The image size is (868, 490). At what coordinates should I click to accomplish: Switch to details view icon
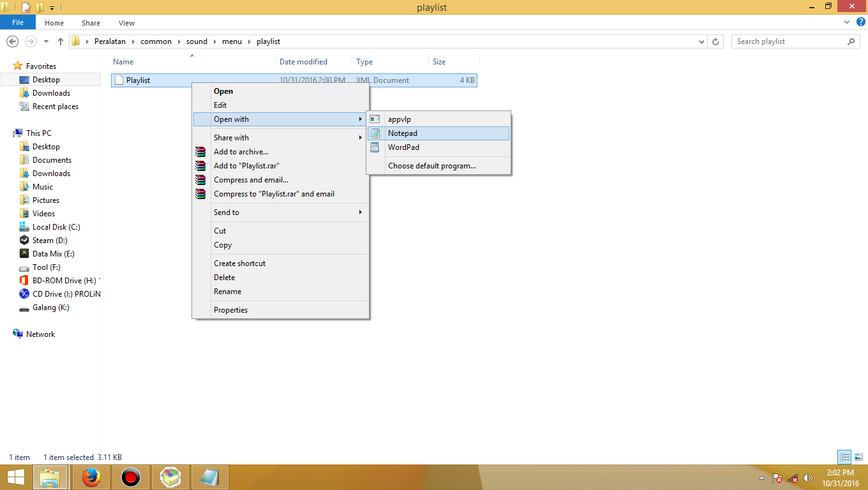pos(844,457)
